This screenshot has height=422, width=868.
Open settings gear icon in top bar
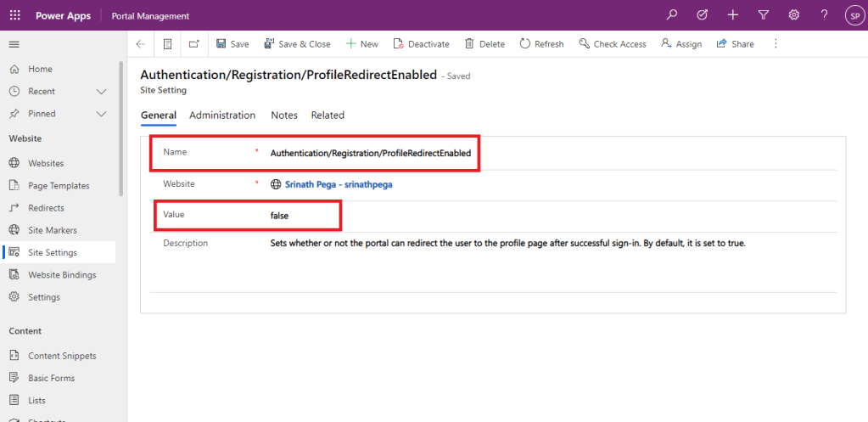pyautogui.click(x=793, y=15)
